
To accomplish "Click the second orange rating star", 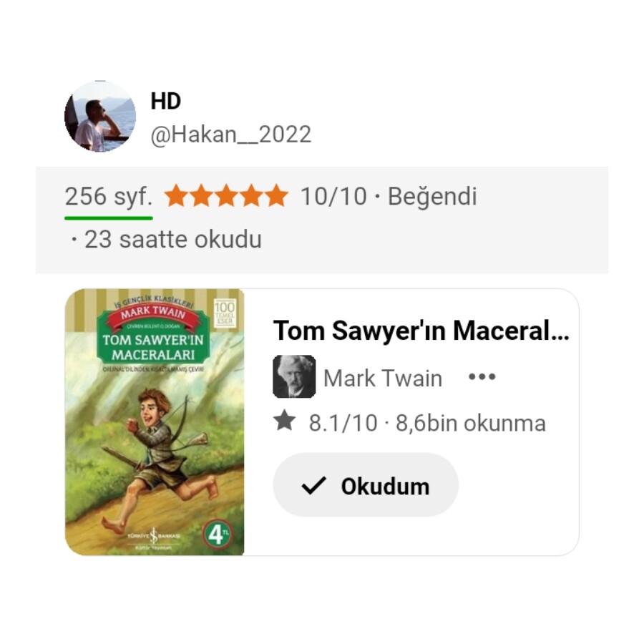I will 202,195.
